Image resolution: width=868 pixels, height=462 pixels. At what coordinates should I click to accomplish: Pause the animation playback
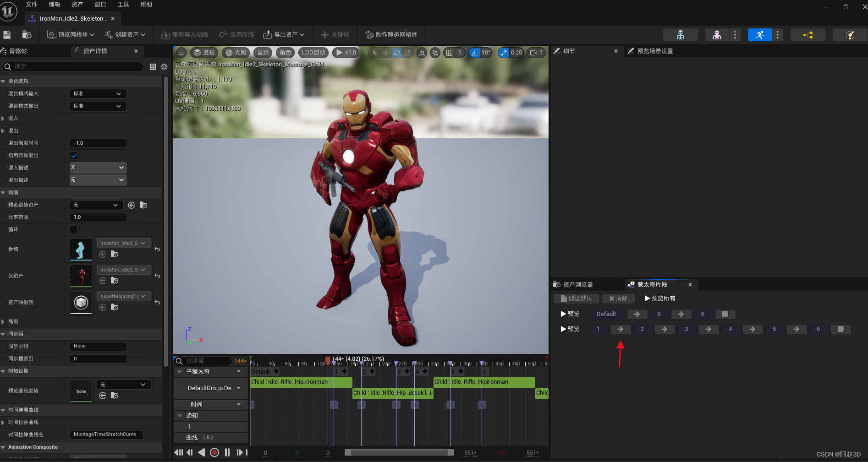[227, 452]
